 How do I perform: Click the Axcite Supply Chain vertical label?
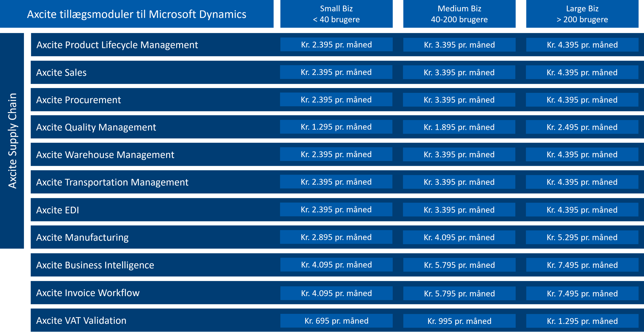tap(12, 141)
